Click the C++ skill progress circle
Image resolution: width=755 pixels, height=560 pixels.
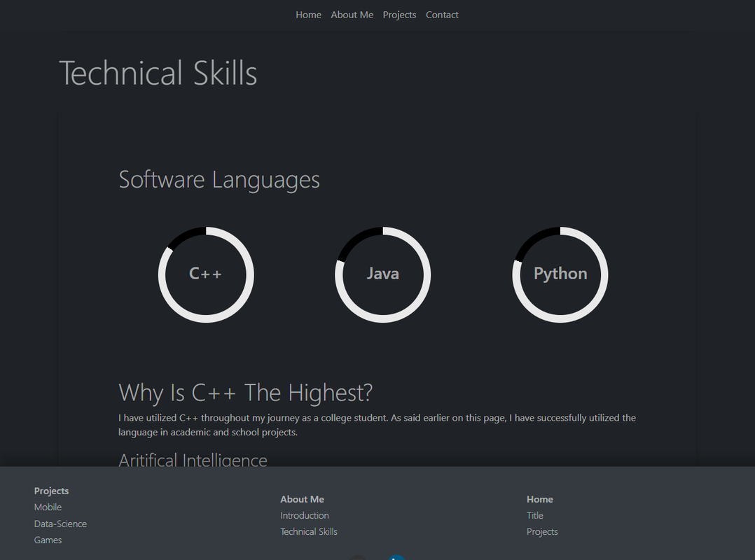(206, 274)
